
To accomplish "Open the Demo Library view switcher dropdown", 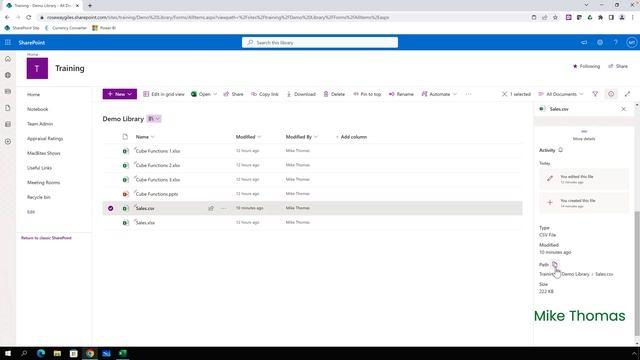I will point(154,119).
